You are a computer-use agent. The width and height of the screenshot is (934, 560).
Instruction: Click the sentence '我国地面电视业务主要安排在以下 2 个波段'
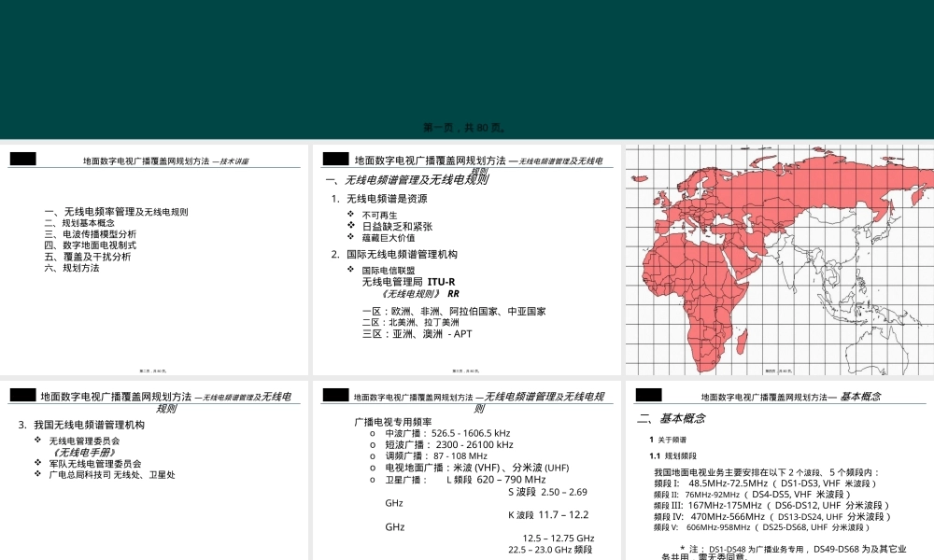(766, 472)
